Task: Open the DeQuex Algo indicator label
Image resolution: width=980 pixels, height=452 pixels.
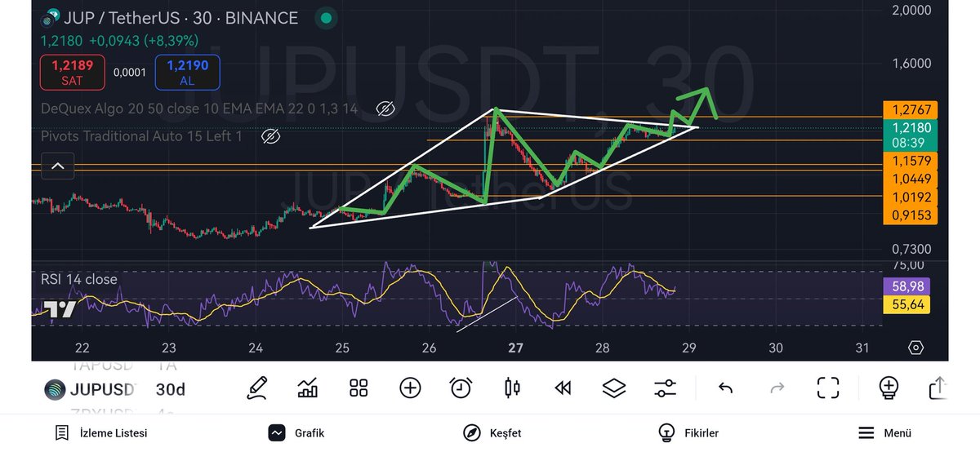Action: [x=199, y=109]
